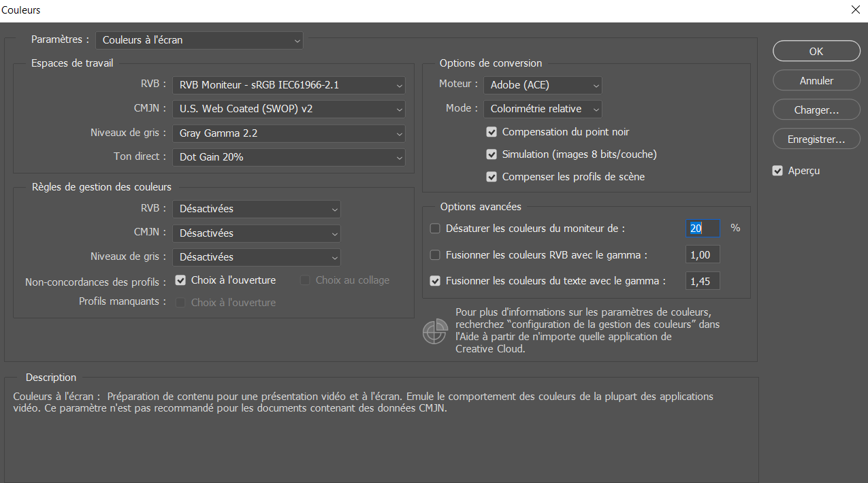Uncheck Choix à l'ouverture for Non-concordances

pos(180,280)
